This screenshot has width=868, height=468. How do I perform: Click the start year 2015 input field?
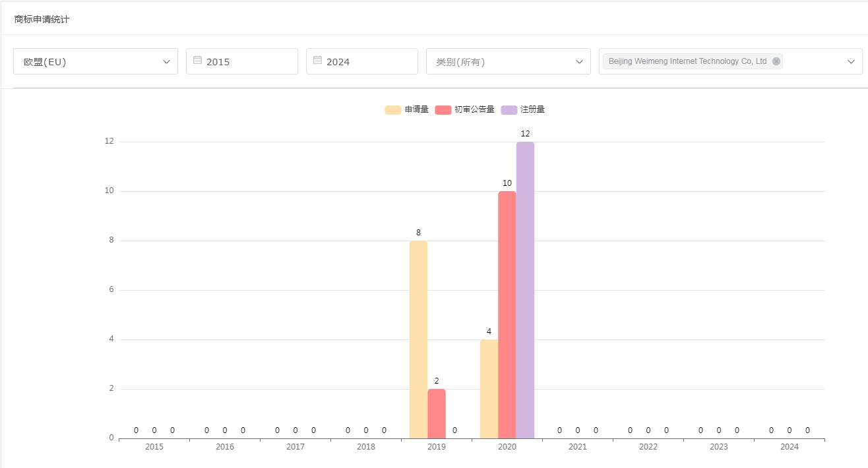tap(247, 61)
